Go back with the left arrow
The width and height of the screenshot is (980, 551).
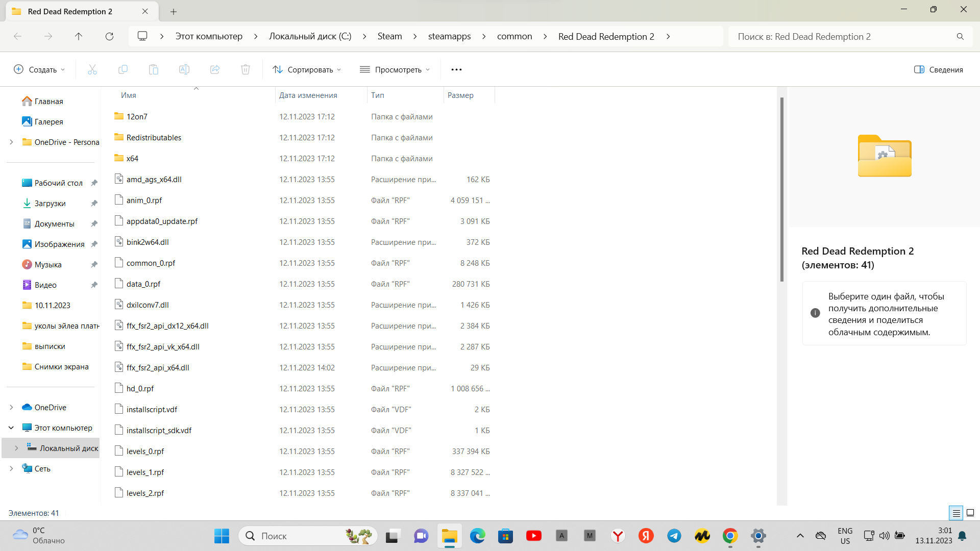18,36
